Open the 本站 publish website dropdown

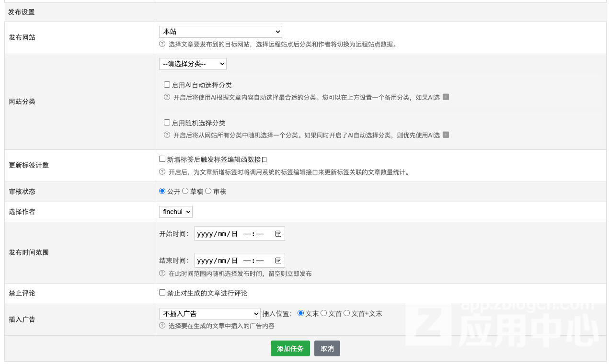[x=220, y=32]
